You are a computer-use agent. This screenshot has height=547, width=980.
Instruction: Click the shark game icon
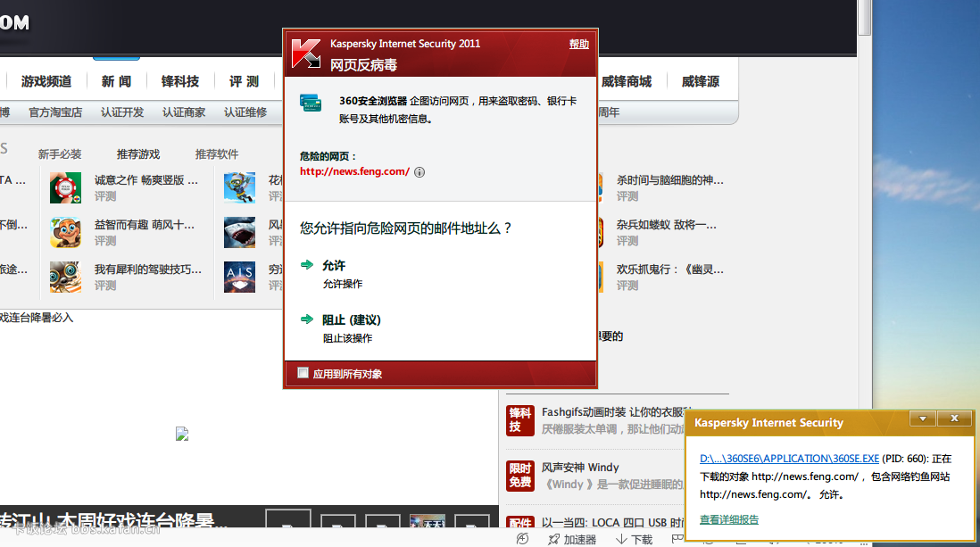[240, 232]
